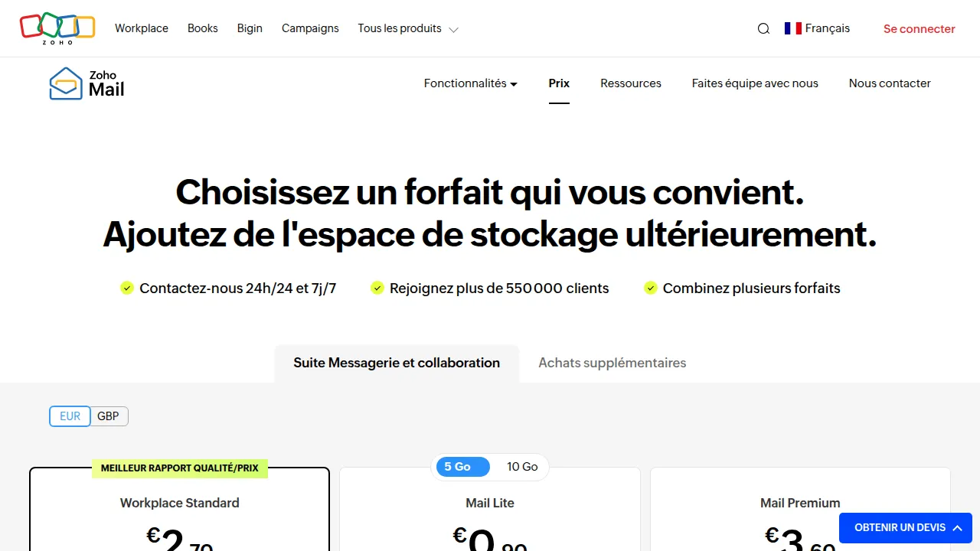Open the Français language selector
This screenshot has width=980, height=551.
pos(817,28)
